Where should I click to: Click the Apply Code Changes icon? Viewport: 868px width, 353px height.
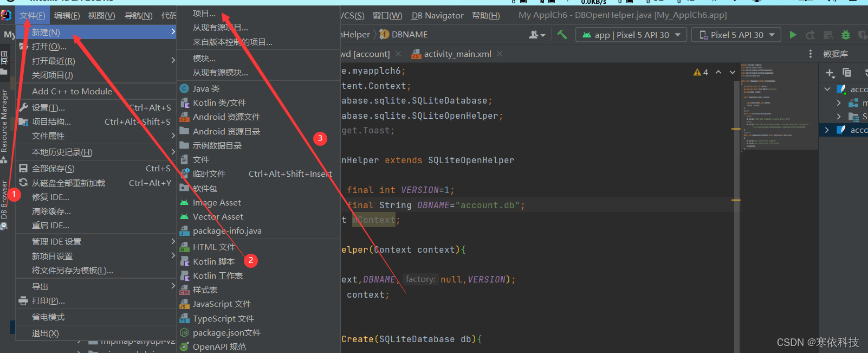[828, 35]
